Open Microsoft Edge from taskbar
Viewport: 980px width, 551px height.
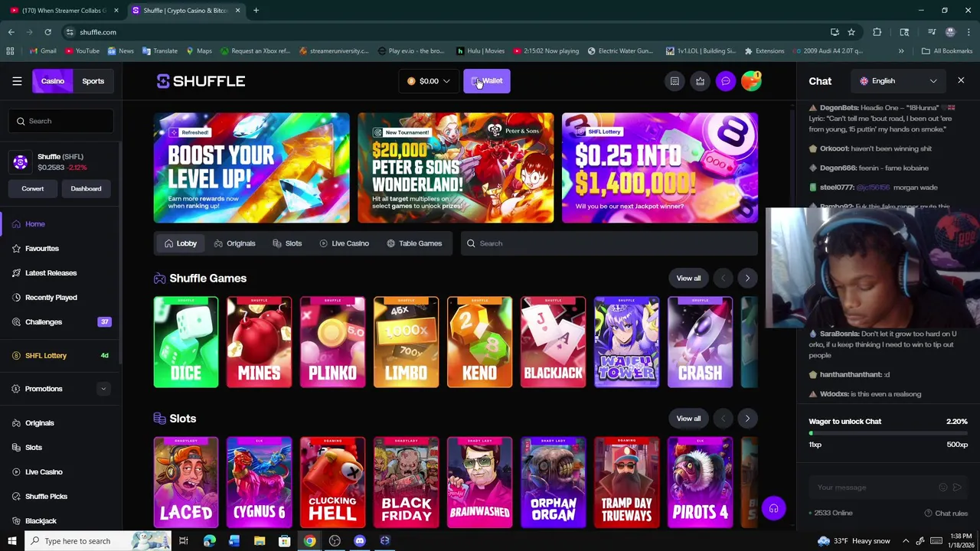coord(210,541)
